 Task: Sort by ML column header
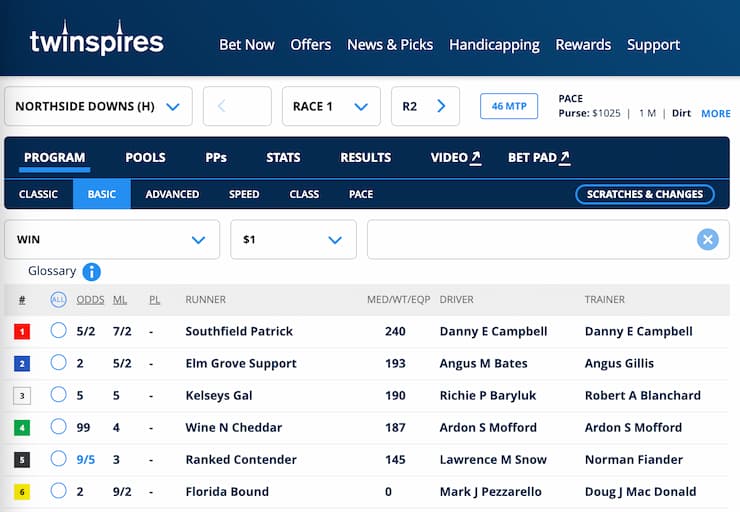pyautogui.click(x=120, y=300)
